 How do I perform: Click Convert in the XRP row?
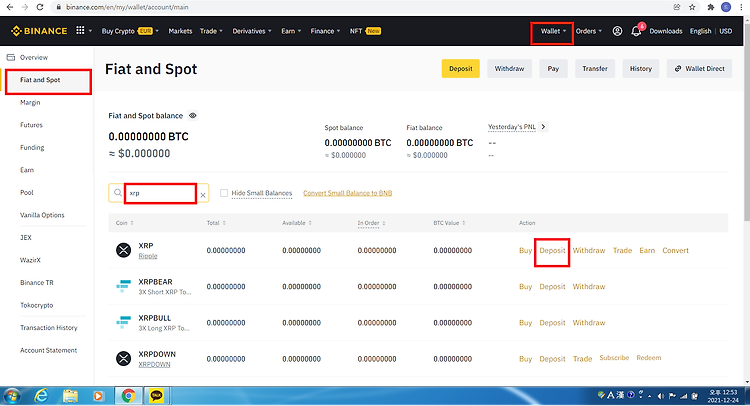point(675,250)
